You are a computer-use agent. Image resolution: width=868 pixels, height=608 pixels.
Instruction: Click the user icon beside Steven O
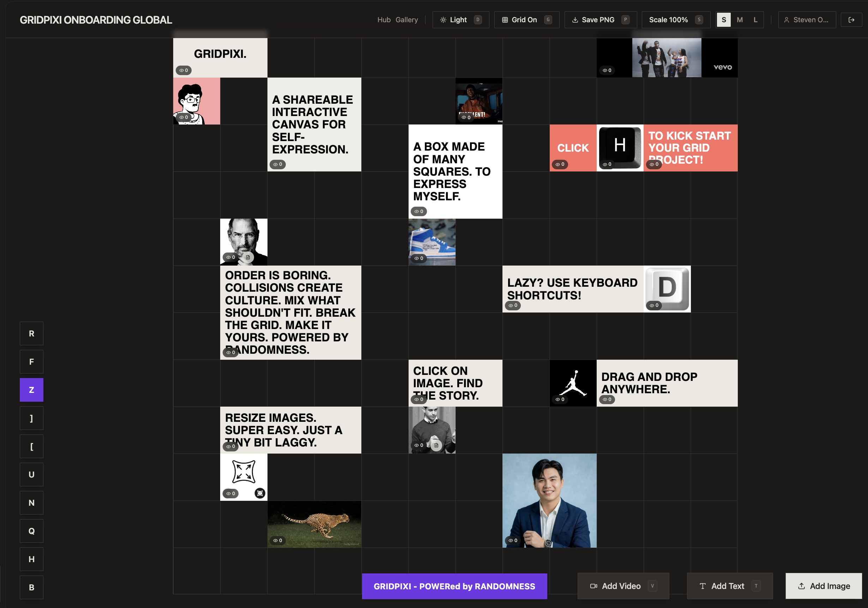[787, 20]
